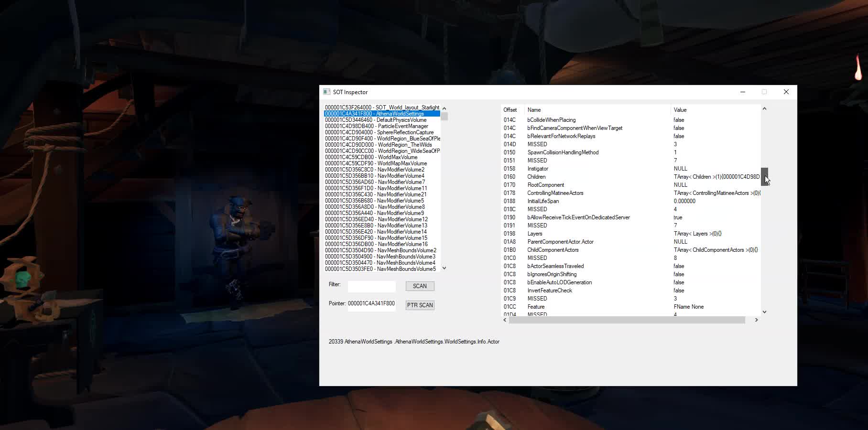
Task: Sort by the Offset column header
Action: (x=510, y=110)
